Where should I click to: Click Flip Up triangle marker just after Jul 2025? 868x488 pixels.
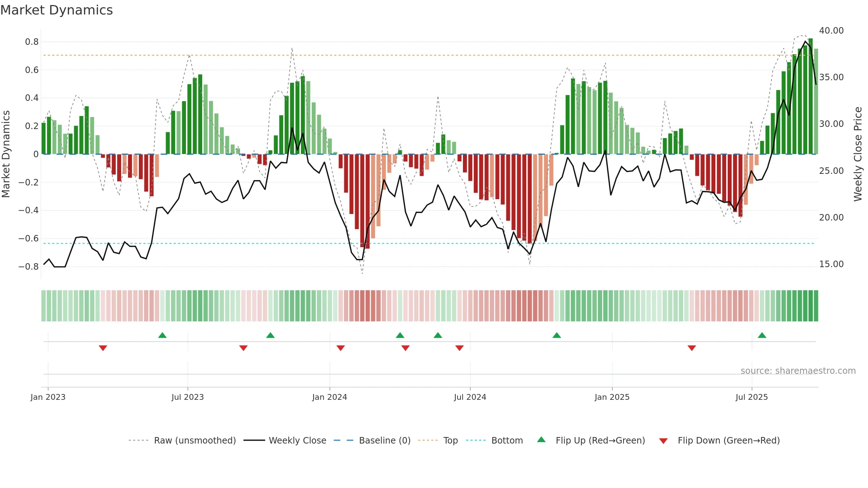click(x=762, y=335)
